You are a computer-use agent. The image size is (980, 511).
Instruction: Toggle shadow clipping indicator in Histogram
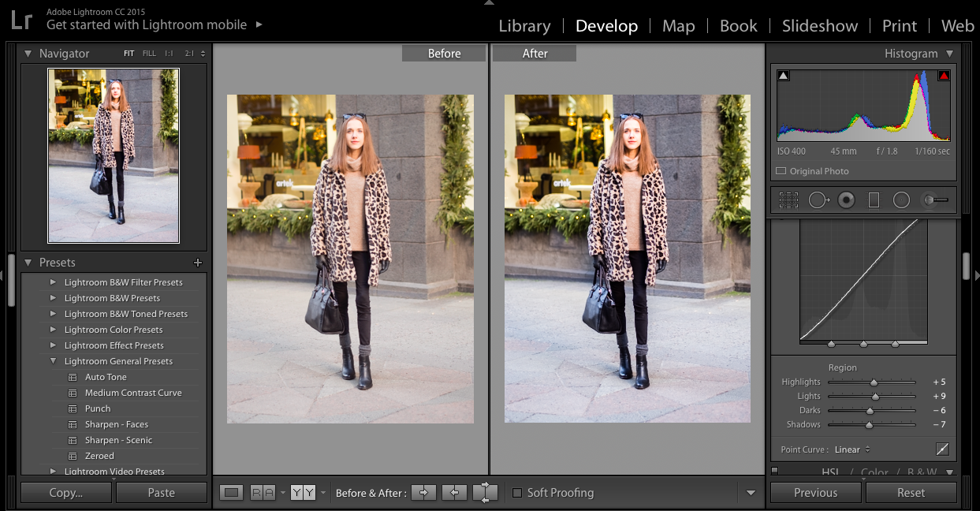784,76
